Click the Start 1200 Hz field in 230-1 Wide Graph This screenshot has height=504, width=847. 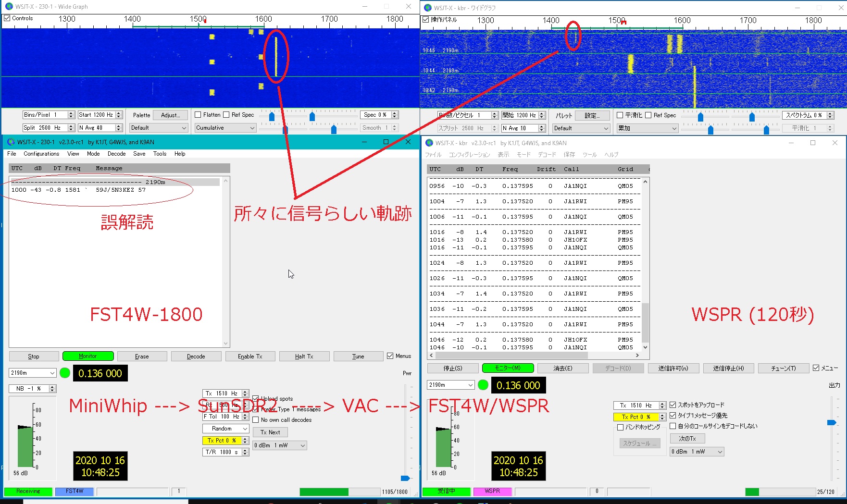point(100,115)
